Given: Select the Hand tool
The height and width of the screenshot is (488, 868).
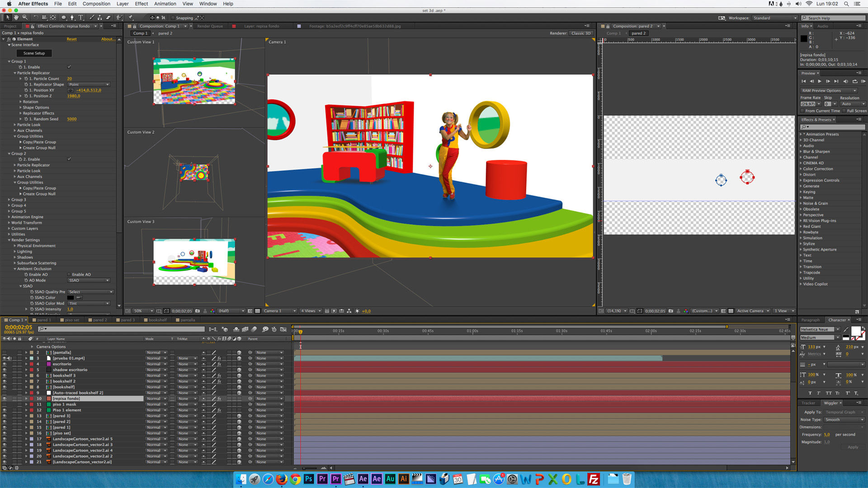Looking at the screenshot, I should (16, 18).
